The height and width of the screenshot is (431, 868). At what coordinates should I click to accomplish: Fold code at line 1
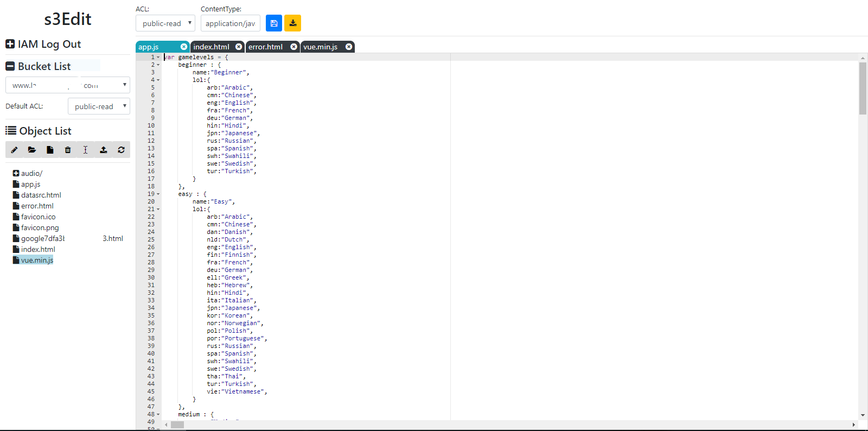[x=158, y=57]
